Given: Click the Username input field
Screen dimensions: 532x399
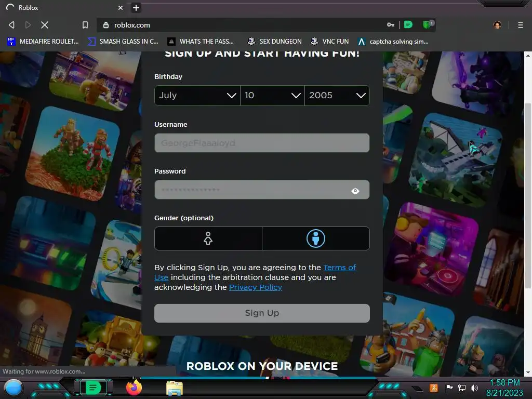Looking at the screenshot, I should pos(262,143).
